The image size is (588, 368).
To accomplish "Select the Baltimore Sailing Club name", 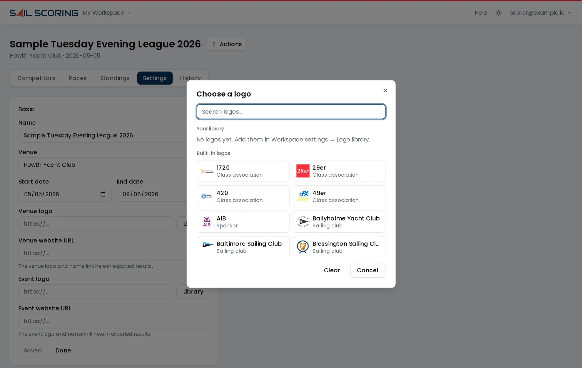I will [249, 243].
